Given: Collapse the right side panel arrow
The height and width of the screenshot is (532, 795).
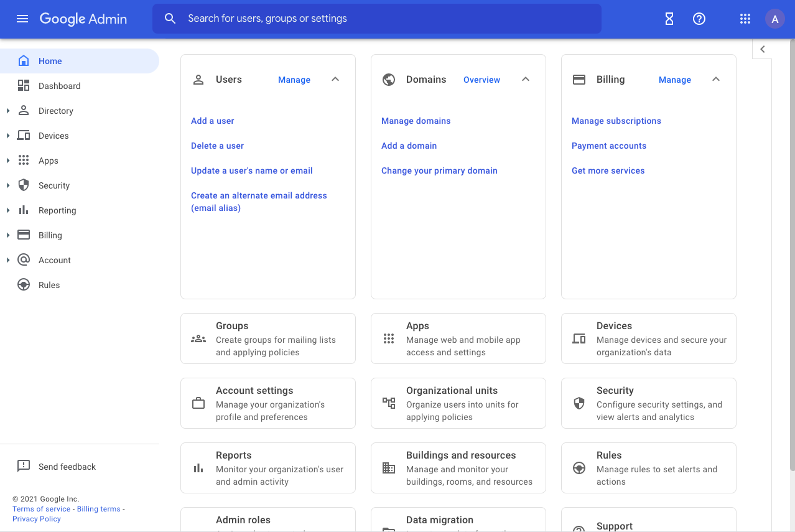Looking at the screenshot, I should point(762,49).
